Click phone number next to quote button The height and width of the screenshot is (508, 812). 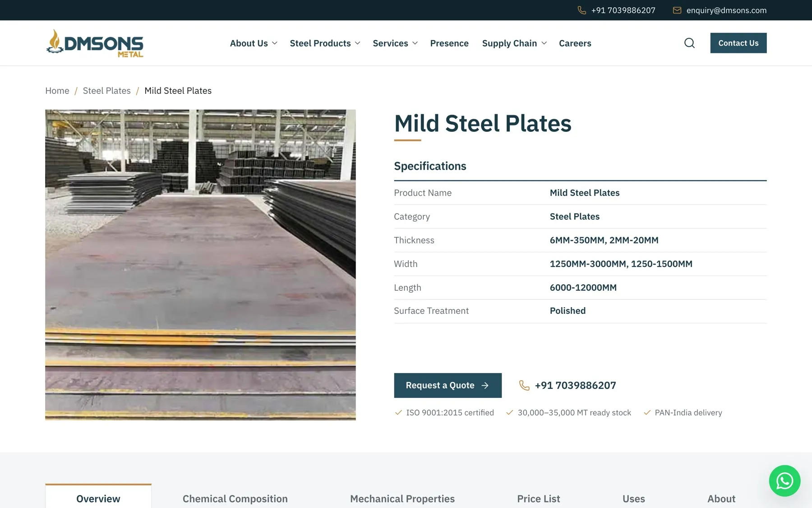[x=575, y=385]
